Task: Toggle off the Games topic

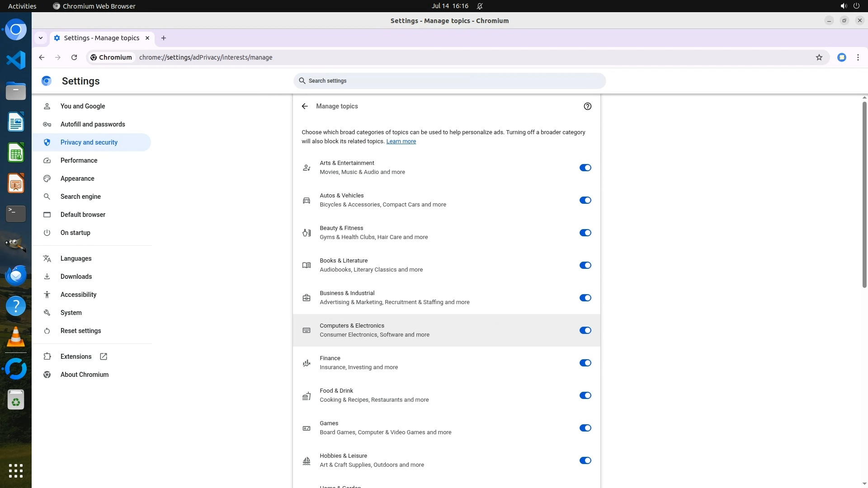Action: pyautogui.click(x=585, y=428)
